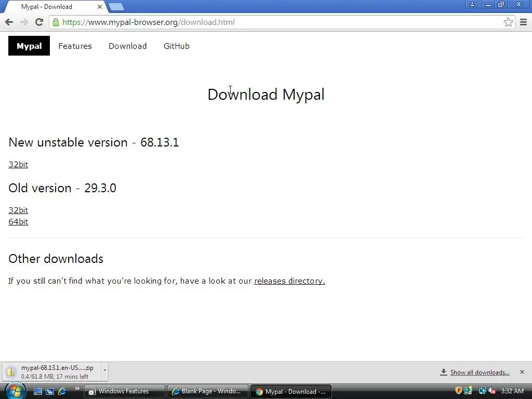This screenshot has height=399, width=532.
Task: Bookmark this page with the star icon
Action: point(508,22)
